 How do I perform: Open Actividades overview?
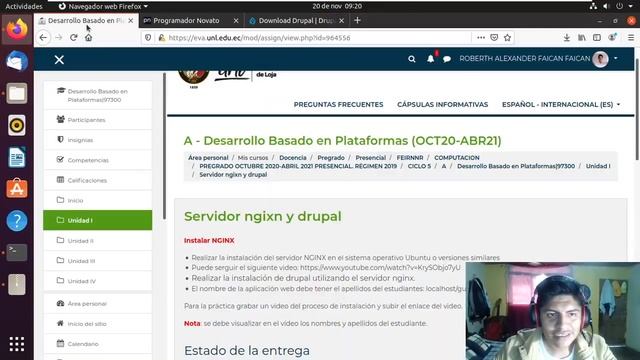pos(24,6)
